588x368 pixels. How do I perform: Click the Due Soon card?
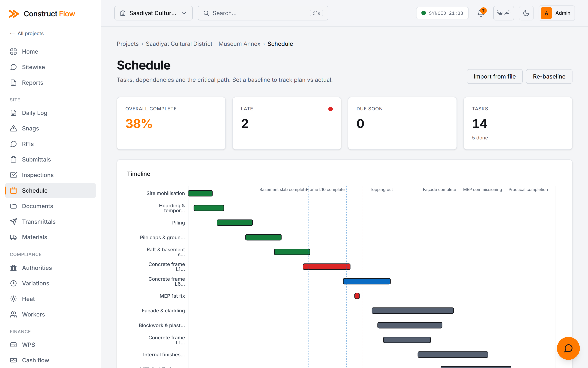click(402, 123)
